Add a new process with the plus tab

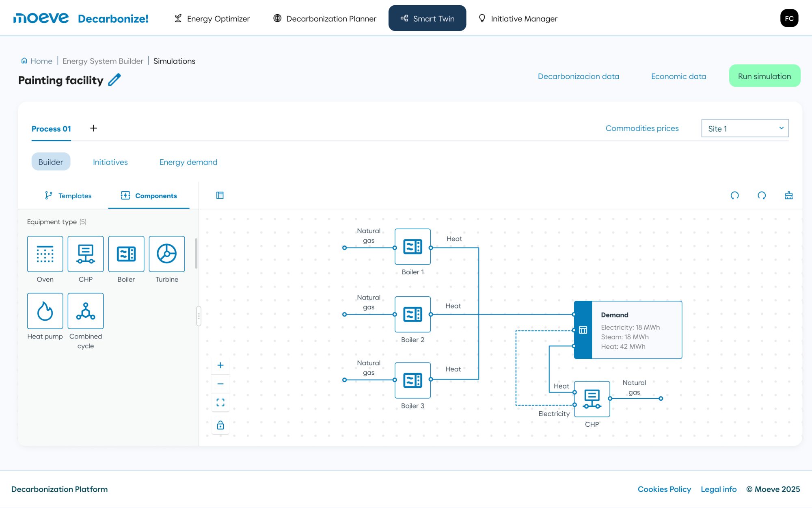tap(93, 128)
